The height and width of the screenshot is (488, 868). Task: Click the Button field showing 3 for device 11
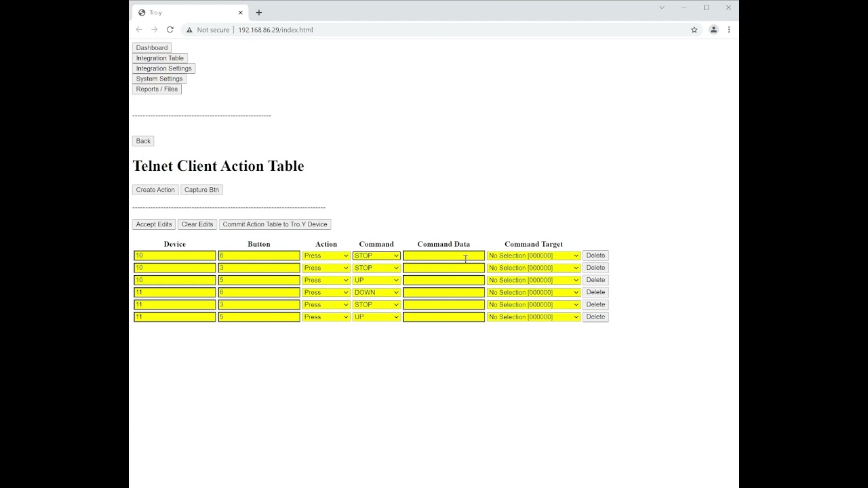coord(259,304)
